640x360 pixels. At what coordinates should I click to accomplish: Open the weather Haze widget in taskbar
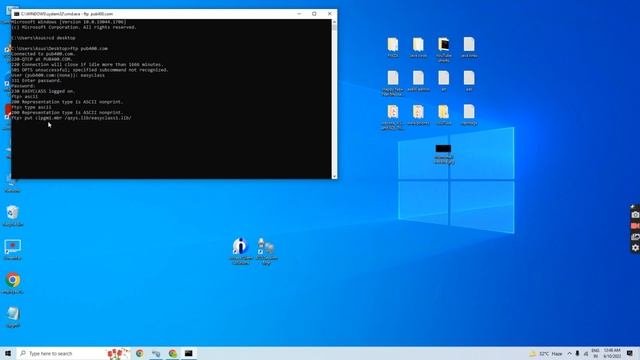[546, 353]
